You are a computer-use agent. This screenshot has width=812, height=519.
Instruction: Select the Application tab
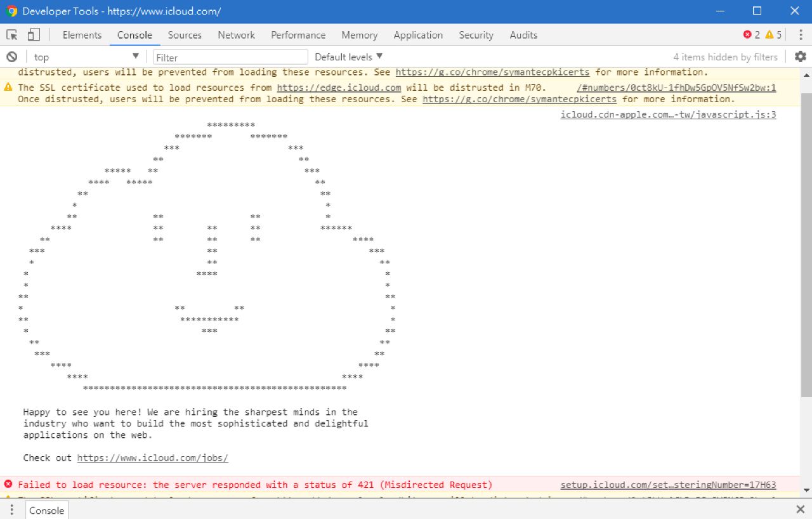coord(418,35)
